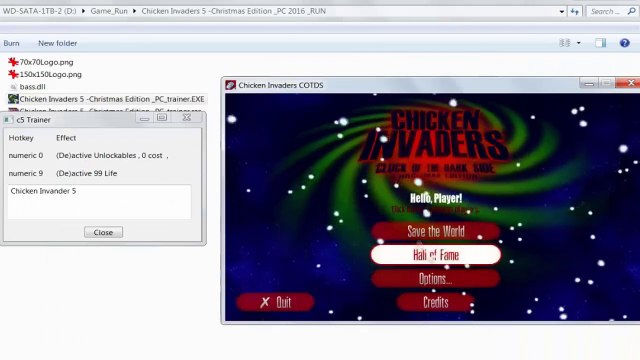Click the bass.dll file name

33,87
